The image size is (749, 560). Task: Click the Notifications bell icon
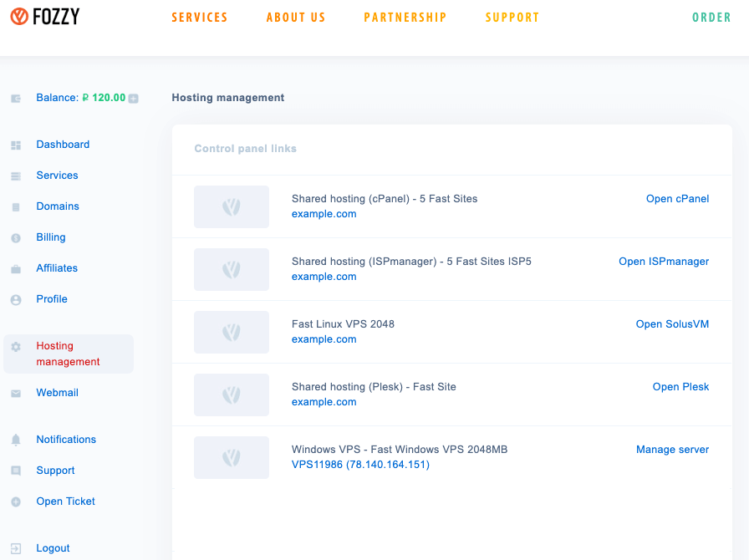(15, 440)
